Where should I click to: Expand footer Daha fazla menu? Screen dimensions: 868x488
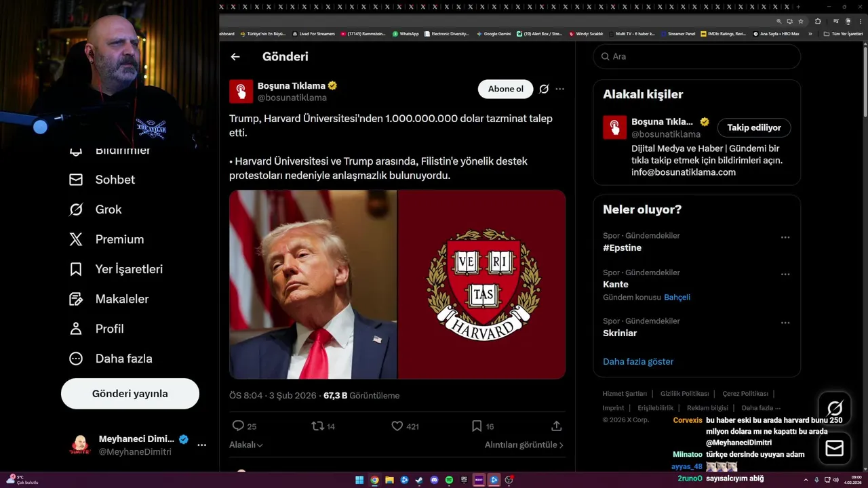coord(761,408)
